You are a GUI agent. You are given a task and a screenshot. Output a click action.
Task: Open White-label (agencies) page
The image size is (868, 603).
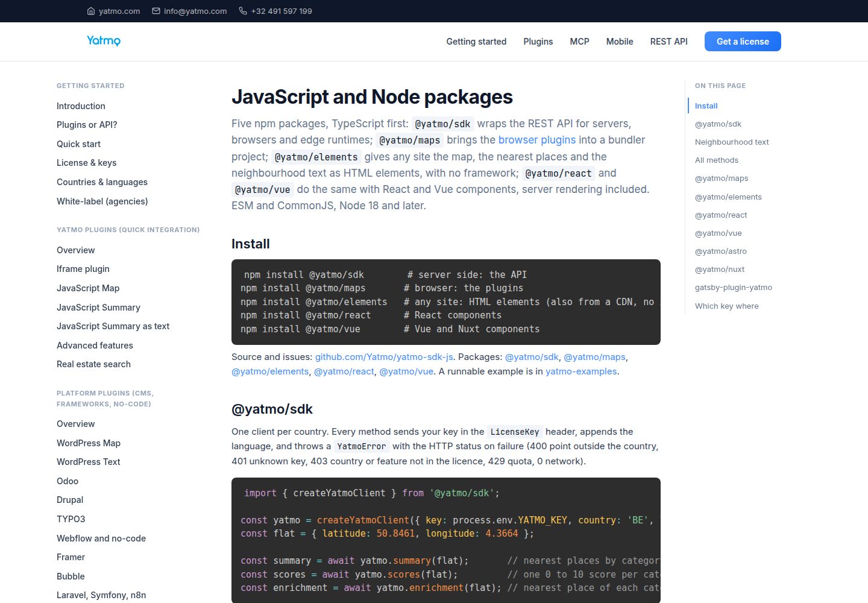(x=102, y=201)
